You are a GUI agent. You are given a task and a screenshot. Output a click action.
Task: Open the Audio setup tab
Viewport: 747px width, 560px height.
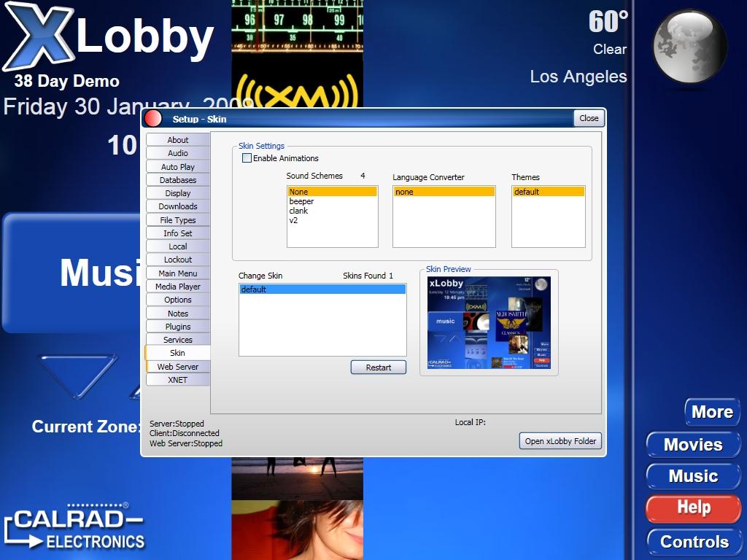[178, 153]
